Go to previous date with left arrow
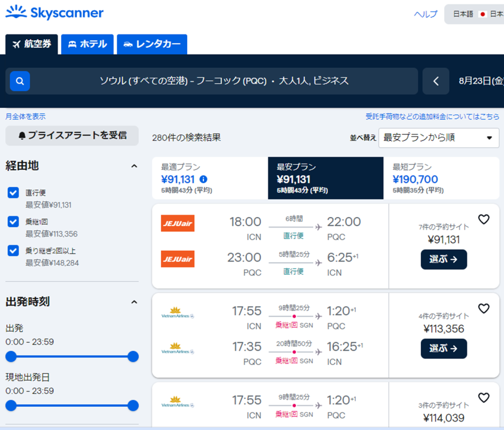 point(436,81)
